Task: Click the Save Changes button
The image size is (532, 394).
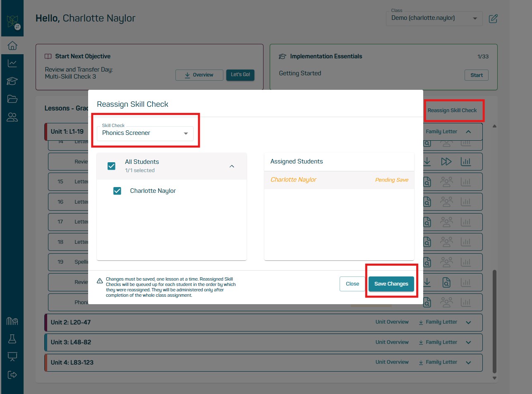Action: [x=391, y=284]
